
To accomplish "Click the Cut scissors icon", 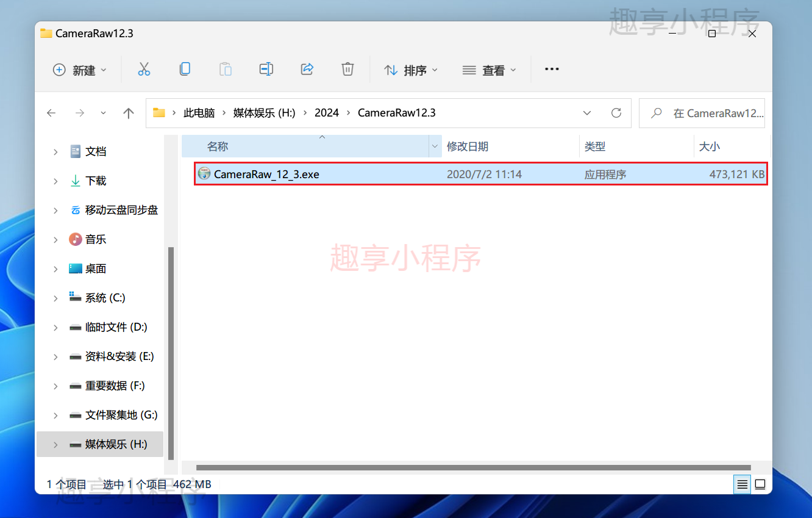I will tap(144, 70).
